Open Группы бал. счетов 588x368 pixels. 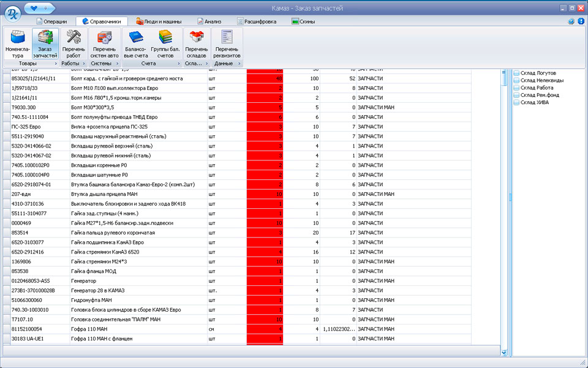pyautogui.click(x=165, y=44)
